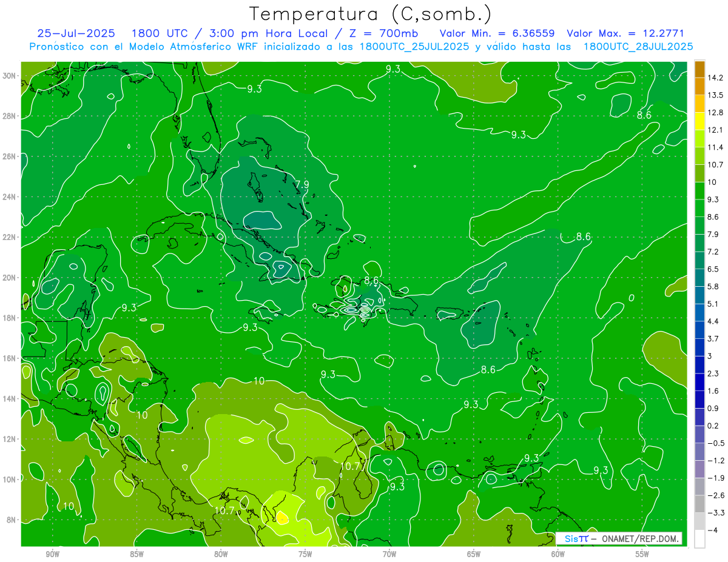Image resolution: width=728 pixels, height=562 pixels.
Task: Click the "26N" latitude axis label
Action: tap(10, 156)
